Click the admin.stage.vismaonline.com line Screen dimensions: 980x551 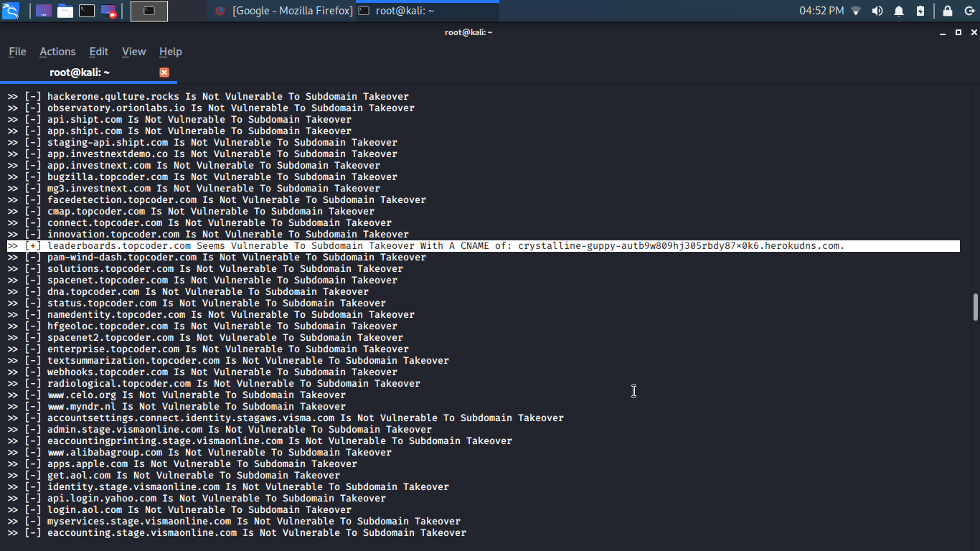[220, 429]
